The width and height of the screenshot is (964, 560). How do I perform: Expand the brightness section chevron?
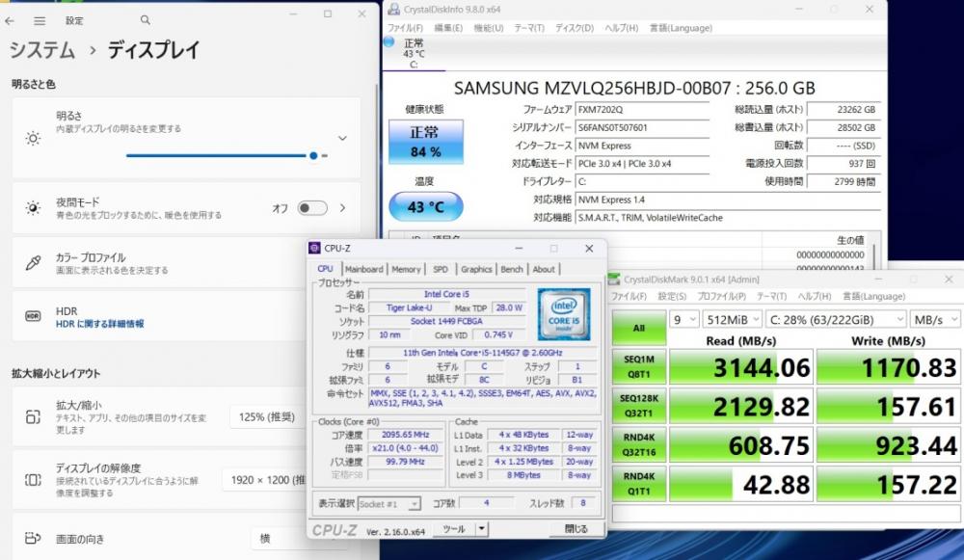[x=342, y=138]
